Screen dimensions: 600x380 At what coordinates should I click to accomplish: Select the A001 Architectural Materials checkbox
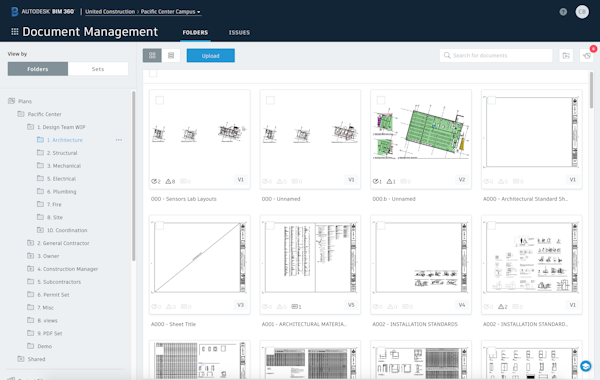[270, 226]
